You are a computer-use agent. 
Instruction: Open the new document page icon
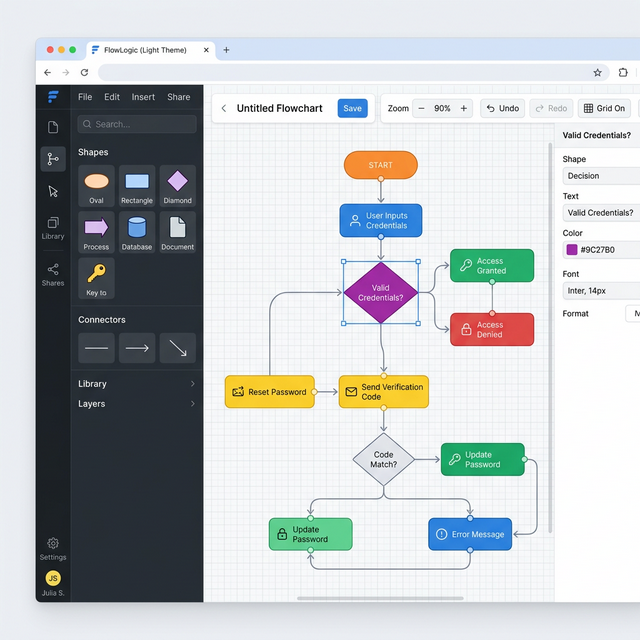53,127
